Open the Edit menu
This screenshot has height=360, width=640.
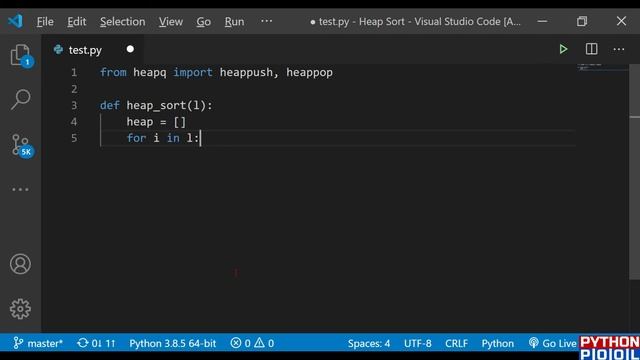point(77,21)
